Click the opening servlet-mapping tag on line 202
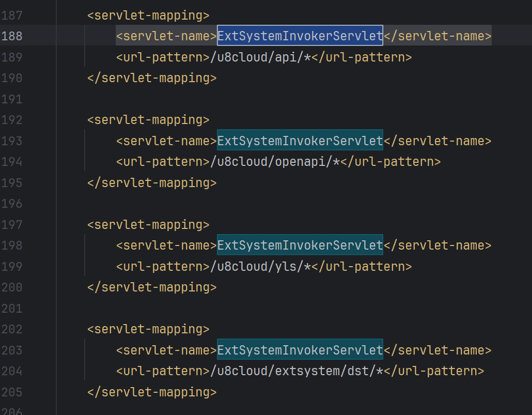532x415 pixels. pos(148,329)
